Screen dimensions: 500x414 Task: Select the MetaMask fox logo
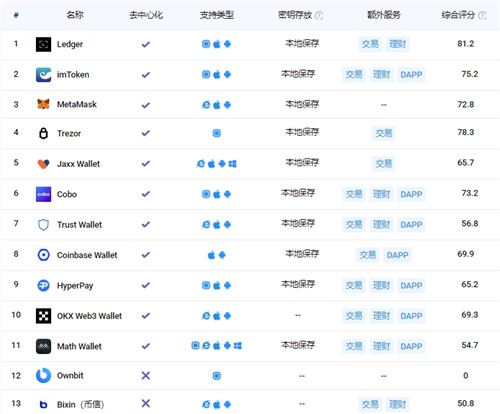pos(43,104)
